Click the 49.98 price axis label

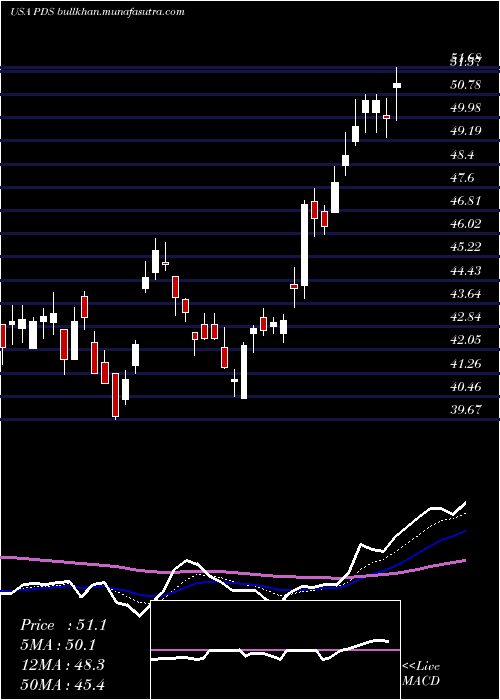[466, 108]
